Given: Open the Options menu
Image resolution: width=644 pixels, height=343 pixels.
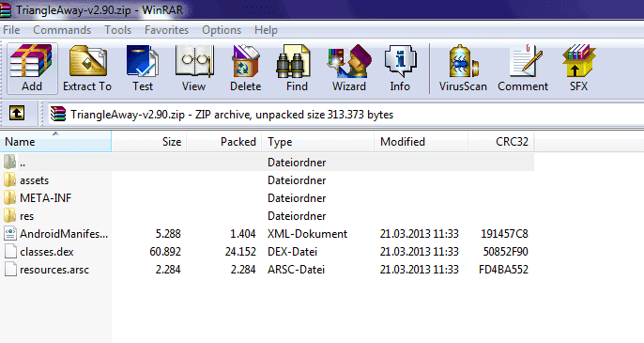Looking at the screenshot, I should 222,30.
